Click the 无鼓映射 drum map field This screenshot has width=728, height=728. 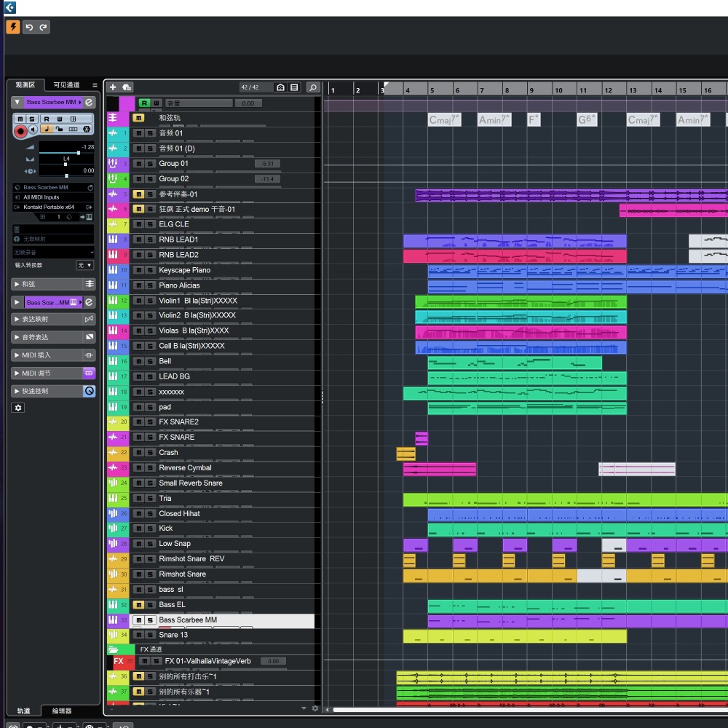[53, 239]
